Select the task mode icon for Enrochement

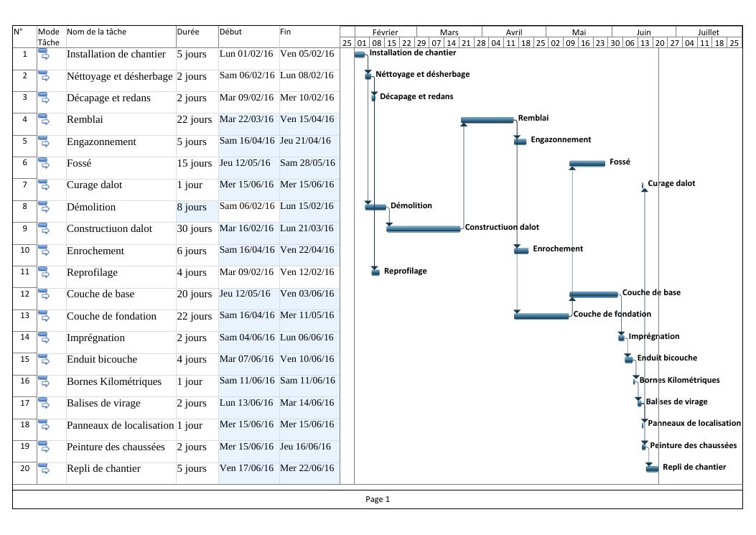pos(44,252)
